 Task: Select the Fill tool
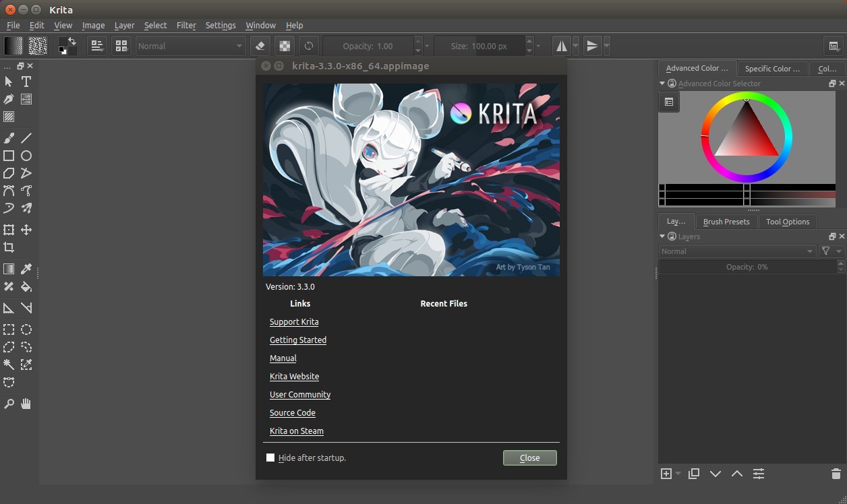click(x=26, y=286)
